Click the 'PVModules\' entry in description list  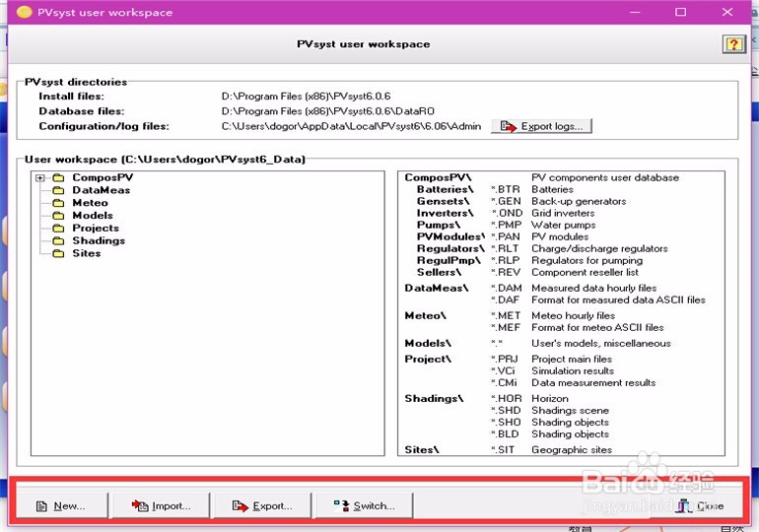click(450, 236)
